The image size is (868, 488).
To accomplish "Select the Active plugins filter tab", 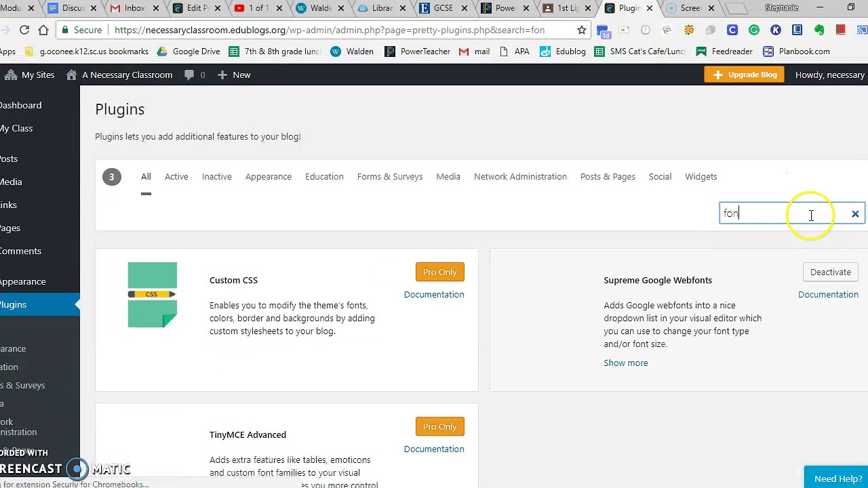I will 176,177.
